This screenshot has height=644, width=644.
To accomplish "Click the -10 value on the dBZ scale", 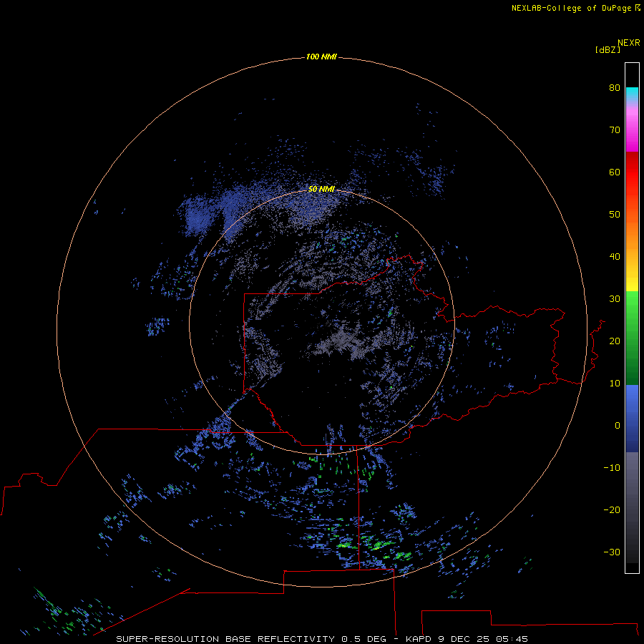I will (612, 468).
